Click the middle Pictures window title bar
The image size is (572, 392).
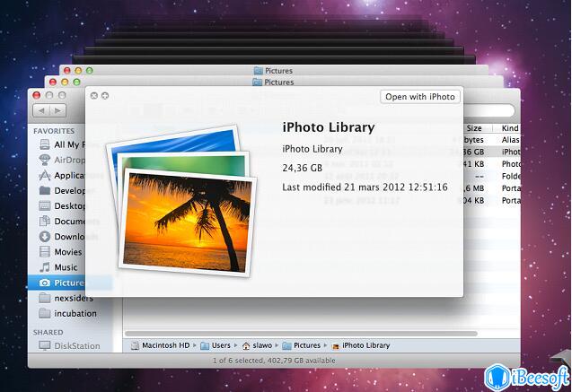(x=274, y=83)
